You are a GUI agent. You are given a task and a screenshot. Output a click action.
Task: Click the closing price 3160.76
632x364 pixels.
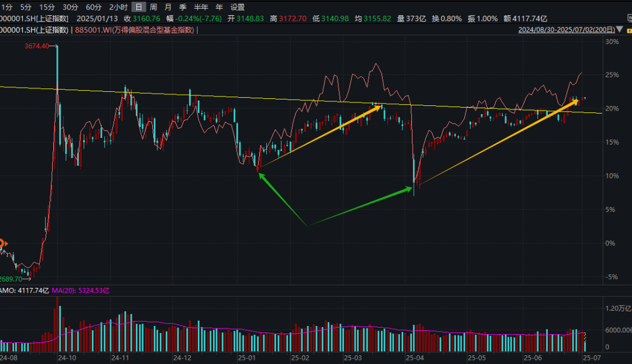pos(146,19)
